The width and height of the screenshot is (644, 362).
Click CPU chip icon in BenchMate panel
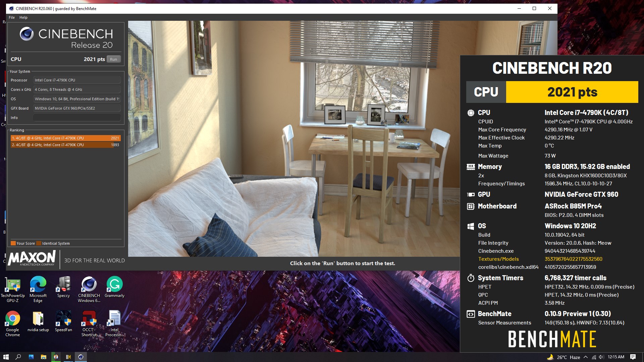[x=471, y=113]
